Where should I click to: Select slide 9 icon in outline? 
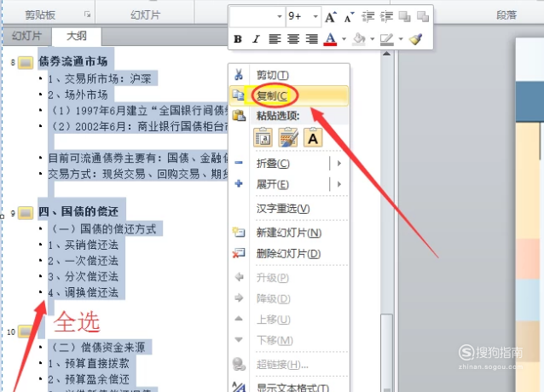[26, 213]
